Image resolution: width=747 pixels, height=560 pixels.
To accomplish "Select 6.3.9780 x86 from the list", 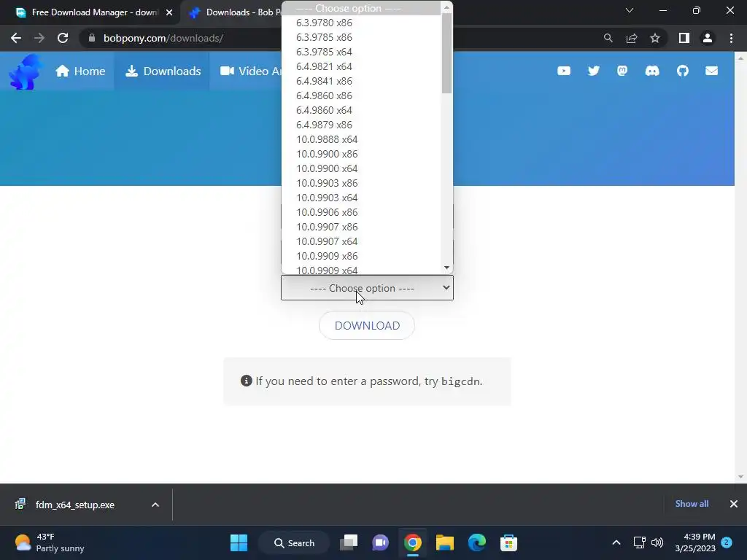I will (x=361, y=23).
